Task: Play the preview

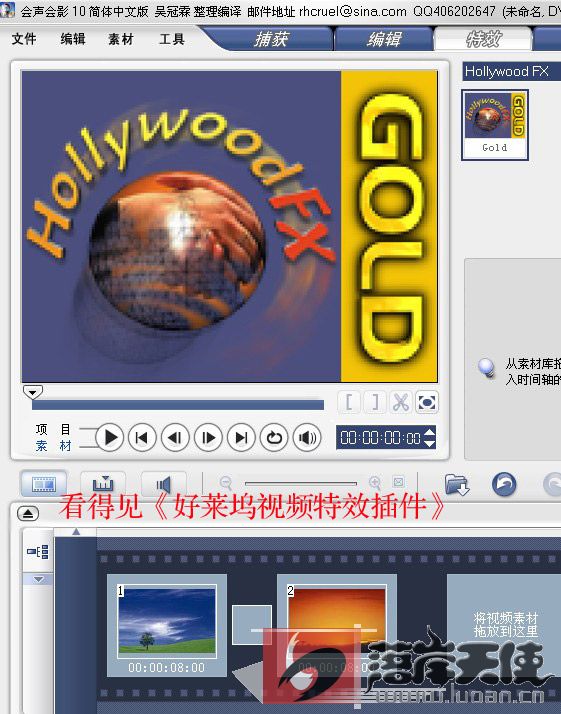Action: 110,438
